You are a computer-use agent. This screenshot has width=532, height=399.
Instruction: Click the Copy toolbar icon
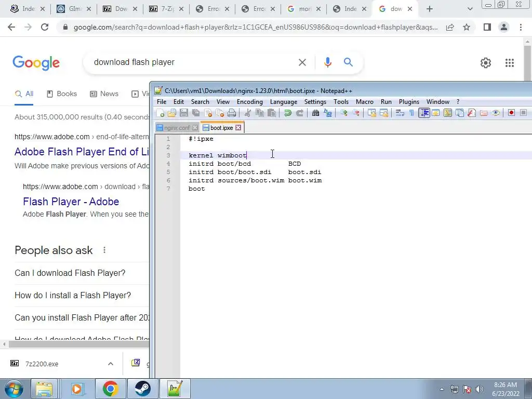[260, 113]
